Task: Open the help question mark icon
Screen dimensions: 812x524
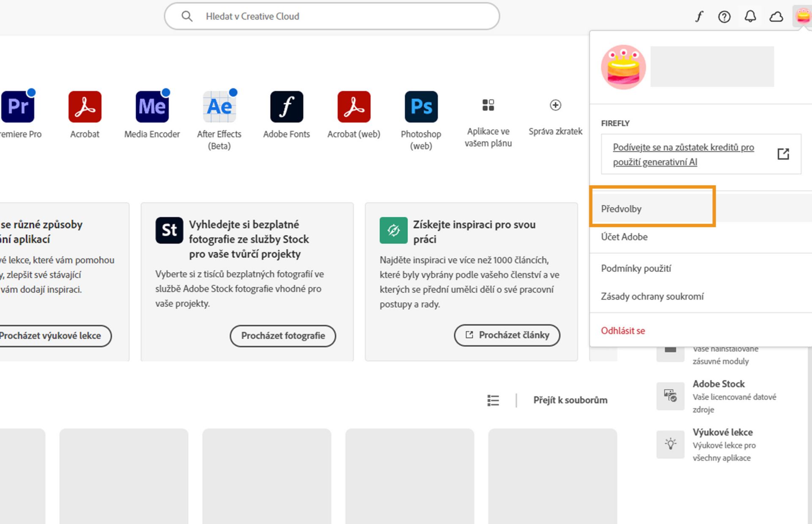Action: tap(724, 16)
